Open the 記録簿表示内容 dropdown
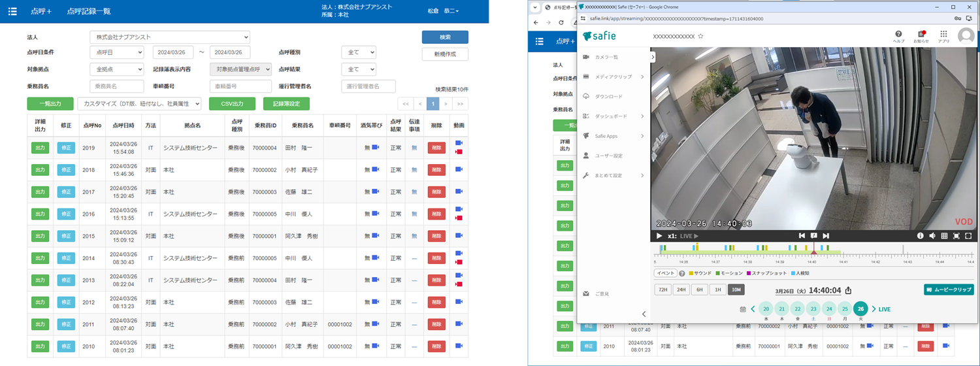Screen dimensions: 980x366 (240, 69)
